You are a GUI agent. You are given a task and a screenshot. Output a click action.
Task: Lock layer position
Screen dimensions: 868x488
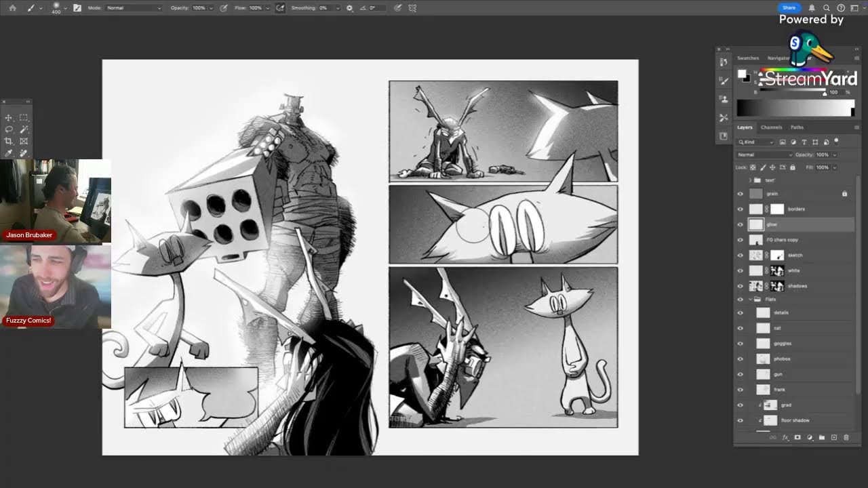(x=773, y=167)
